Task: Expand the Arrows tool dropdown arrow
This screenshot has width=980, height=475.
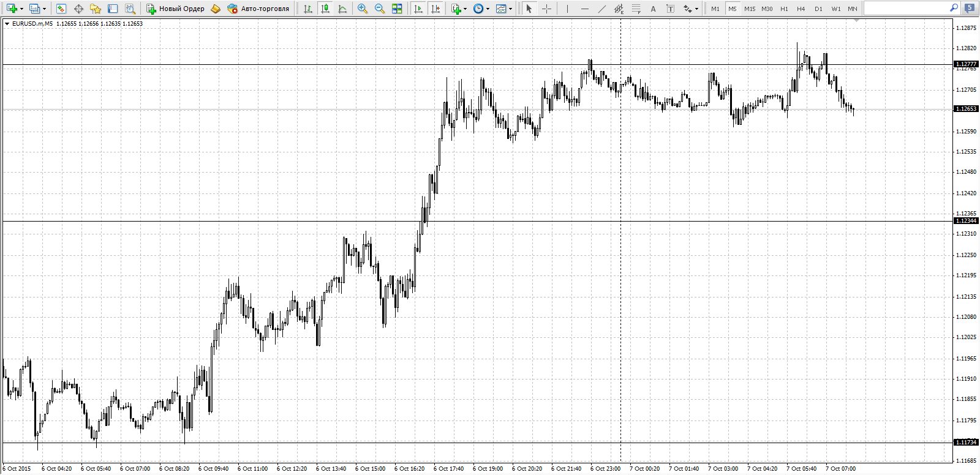Action: click(x=697, y=9)
